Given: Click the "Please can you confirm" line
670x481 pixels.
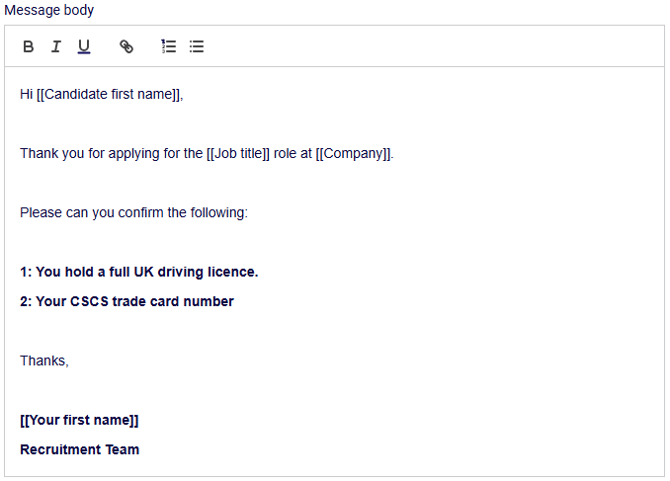Looking at the screenshot, I should tap(133, 213).
